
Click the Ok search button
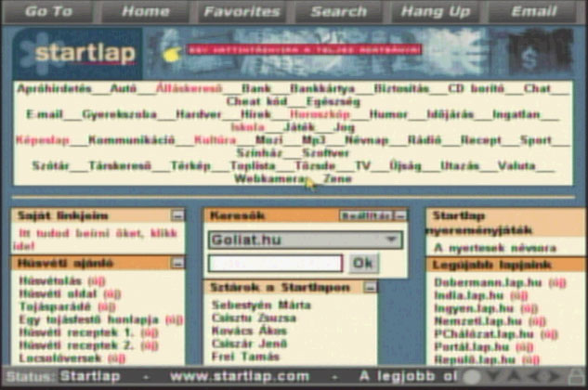pyautogui.click(x=363, y=264)
